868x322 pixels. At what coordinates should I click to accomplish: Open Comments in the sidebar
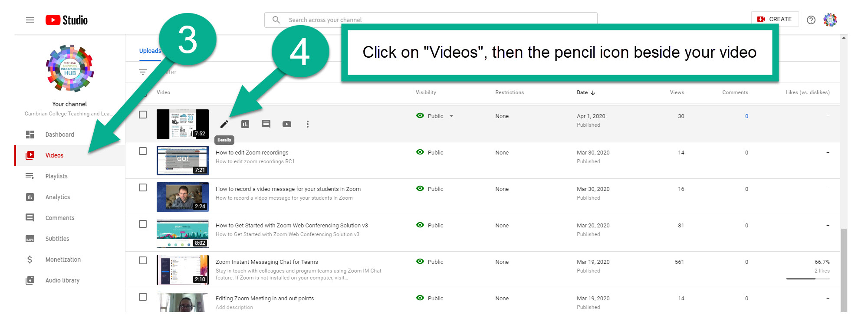(60, 218)
